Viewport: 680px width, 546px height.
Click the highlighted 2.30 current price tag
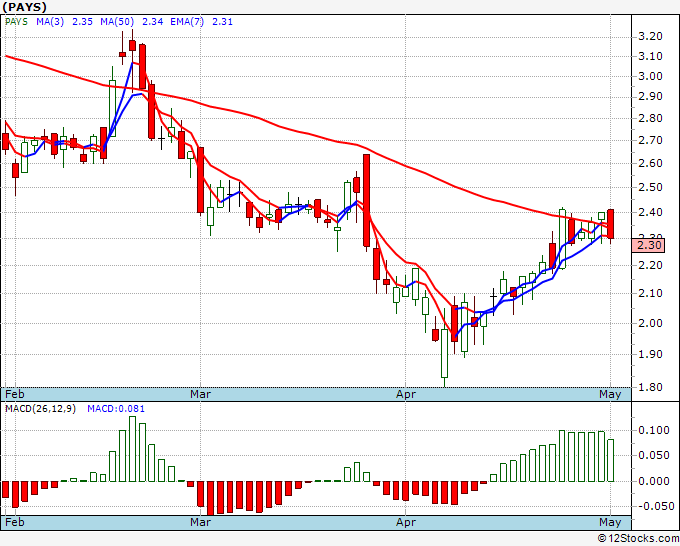[x=649, y=245]
